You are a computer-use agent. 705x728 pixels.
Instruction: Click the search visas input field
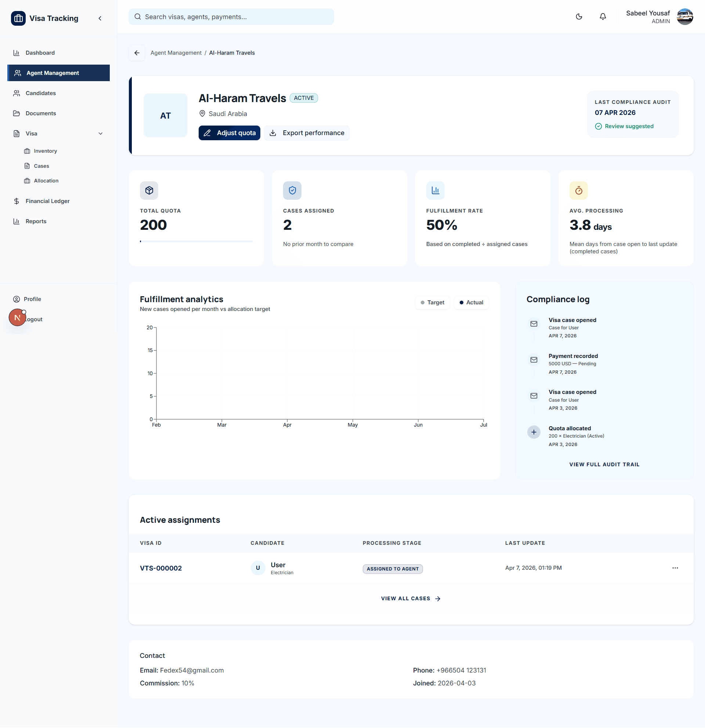coord(231,17)
